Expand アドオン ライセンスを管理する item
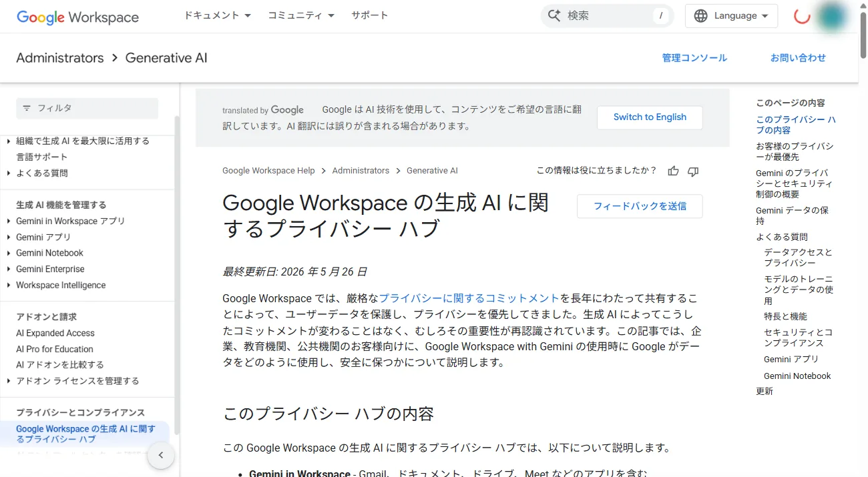868x477 pixels. click(x=8, y=381)
